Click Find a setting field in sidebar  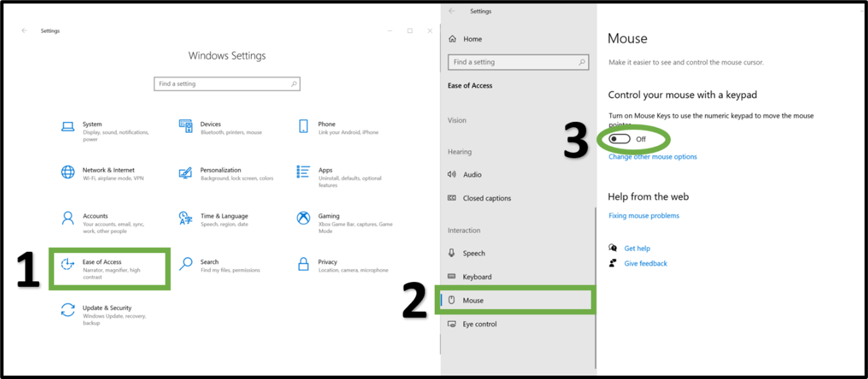pyautogui.click(x=518, y=62)
